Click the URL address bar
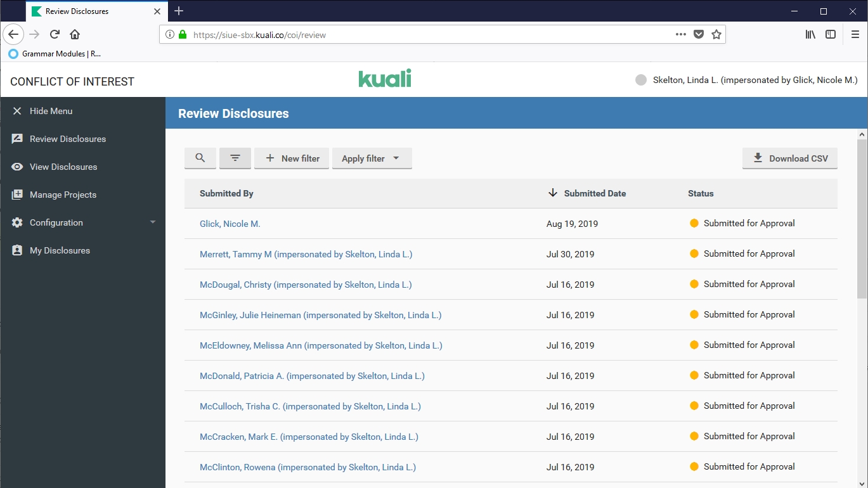 click(x=431, y=35)
